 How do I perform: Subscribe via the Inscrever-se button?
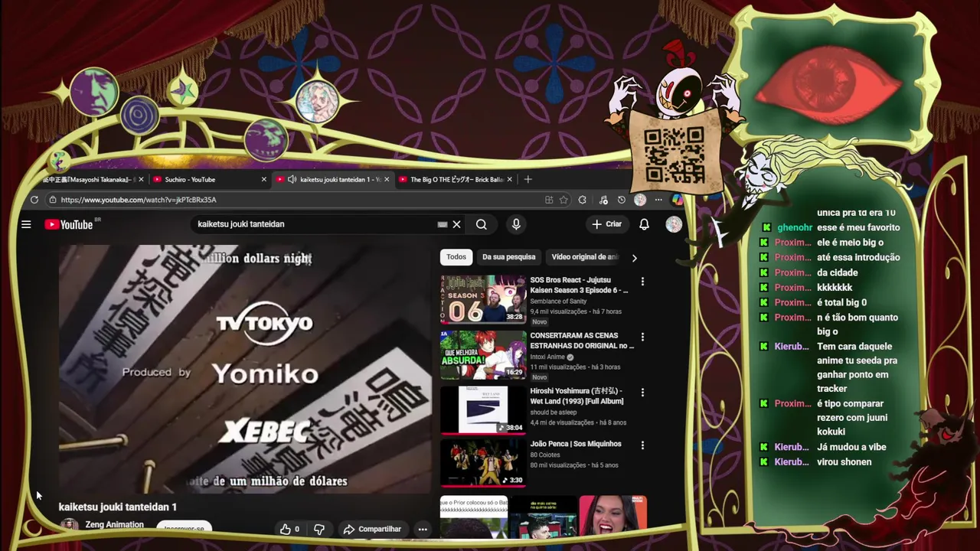[x=184, y=528]
